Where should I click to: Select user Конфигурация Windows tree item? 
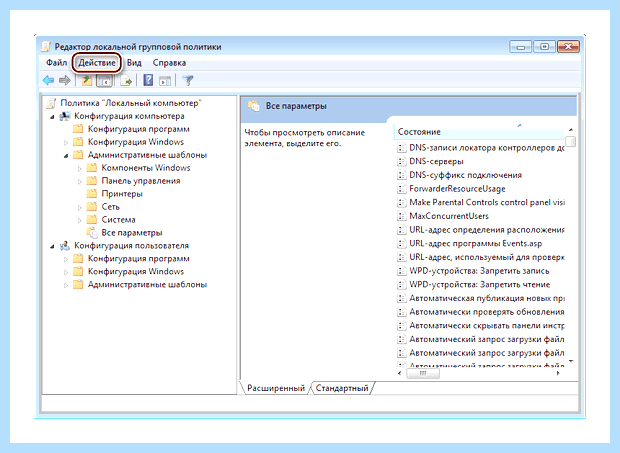pyautogui.click(x=136, y=272)
